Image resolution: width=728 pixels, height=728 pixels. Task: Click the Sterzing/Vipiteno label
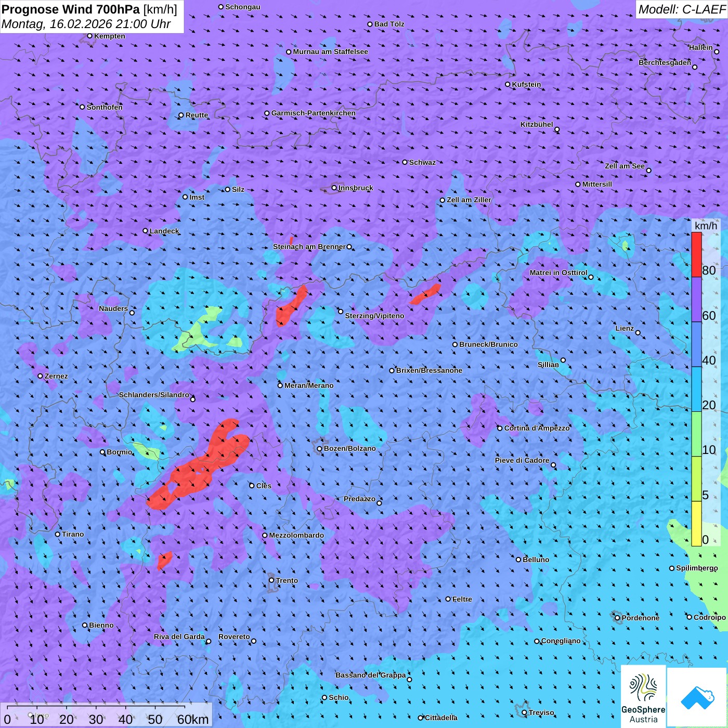pyautogui.click(x=374, y=316)
